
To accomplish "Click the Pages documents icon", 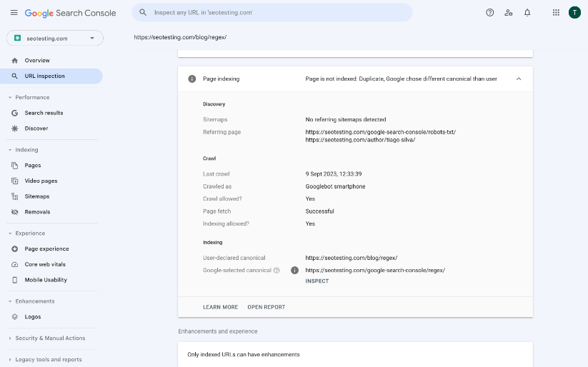I will pyautogui.click(x=14, y=166).
